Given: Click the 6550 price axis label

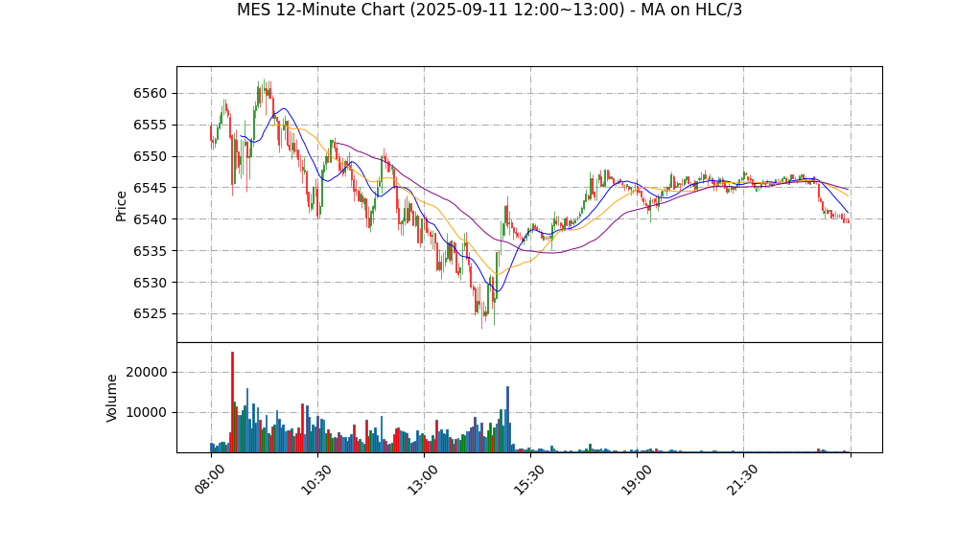Looking at the screenshot, I should click(151, 157).
